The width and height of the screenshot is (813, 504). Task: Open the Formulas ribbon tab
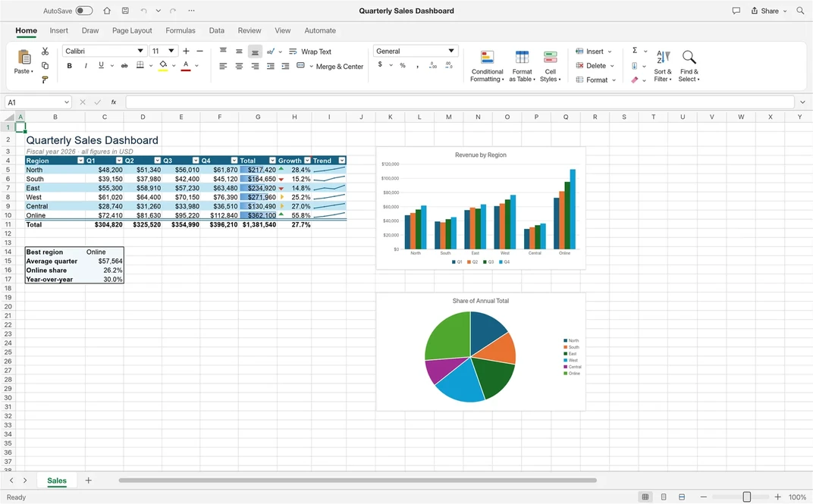pyautogui.click(x=180, y=30)
